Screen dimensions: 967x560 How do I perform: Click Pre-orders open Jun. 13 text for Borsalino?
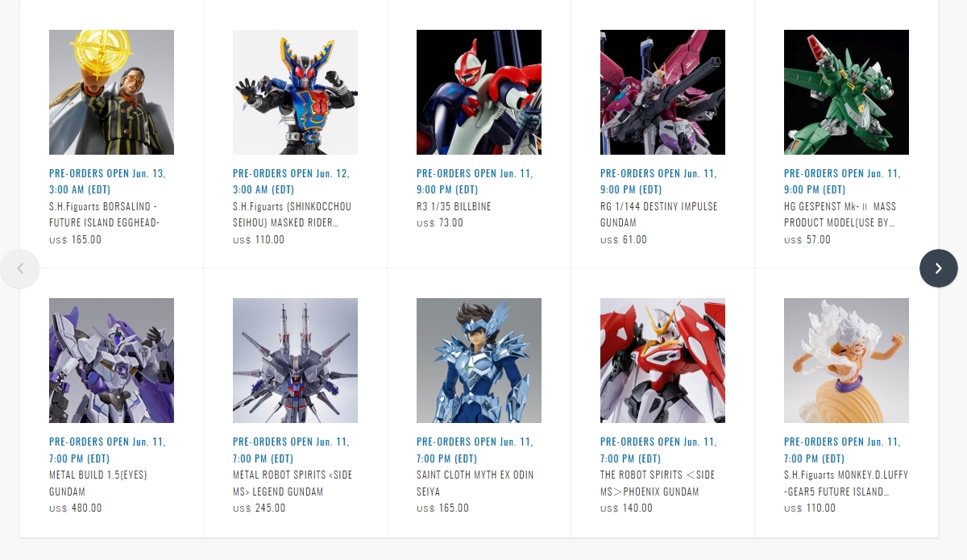point(107,181)
